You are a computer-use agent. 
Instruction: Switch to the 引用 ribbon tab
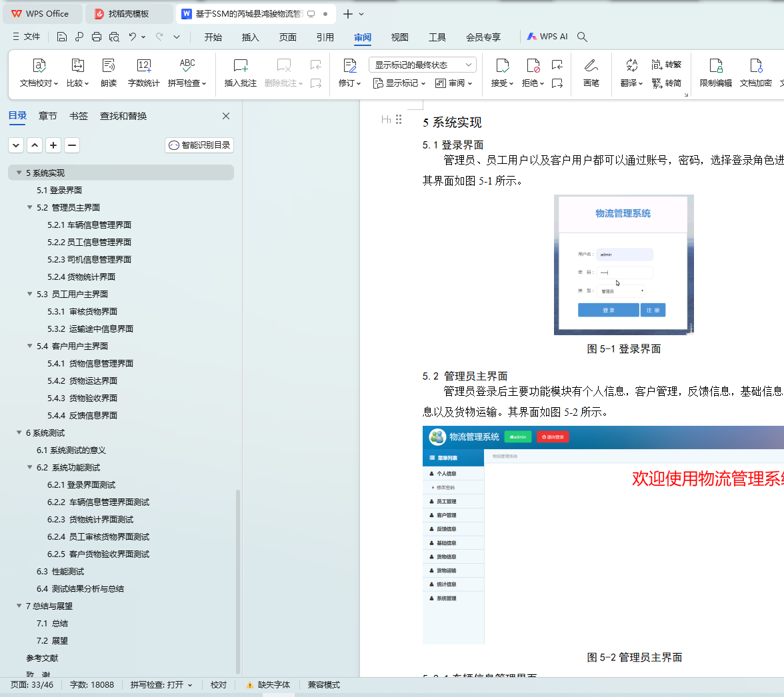325,37
